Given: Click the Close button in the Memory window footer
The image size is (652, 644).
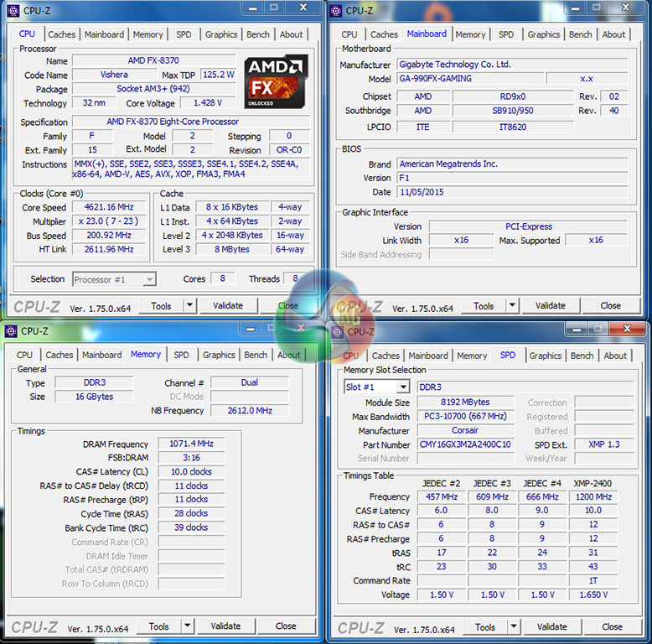Looking at the screenshot, I should point(286,626).
